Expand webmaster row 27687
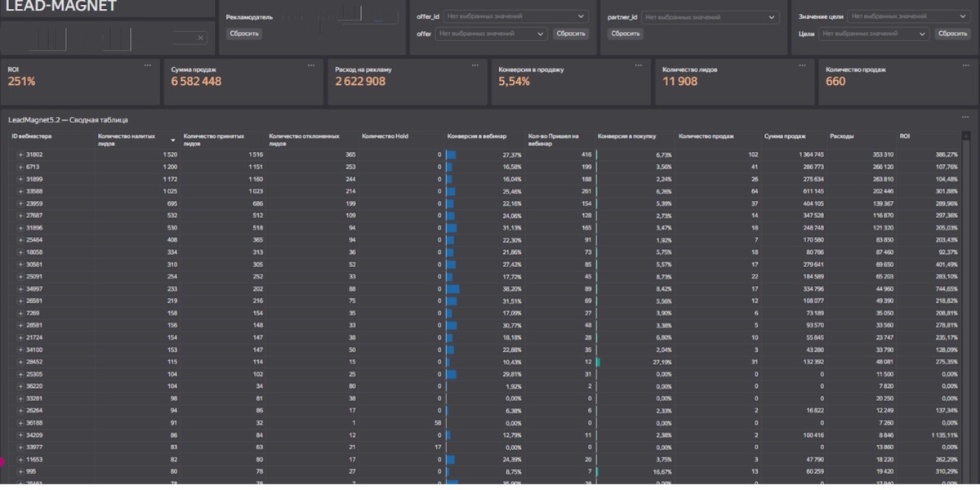 coord(20,216)
